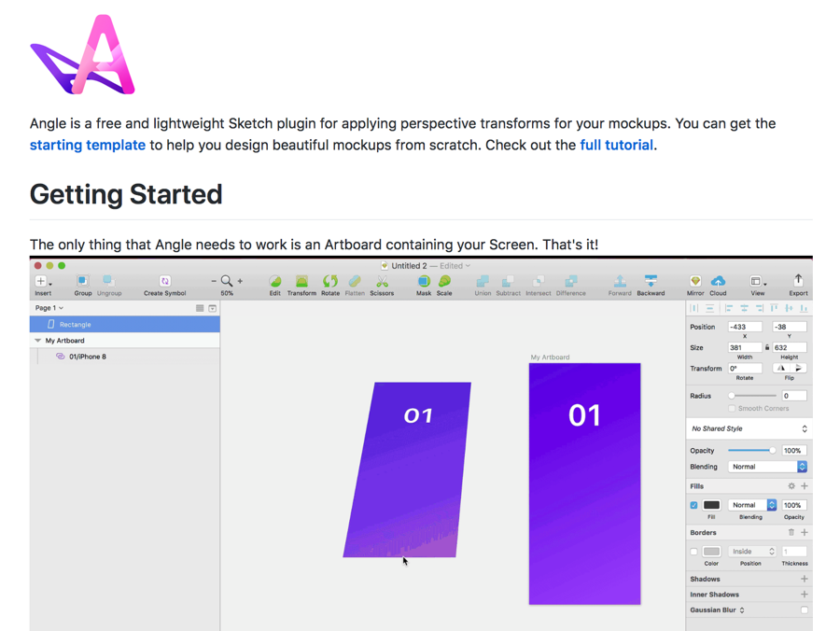The width and height of the screenshot is (840, 631).
Task: Disable the fill checkbox
Action: click(x=694, y=505)
